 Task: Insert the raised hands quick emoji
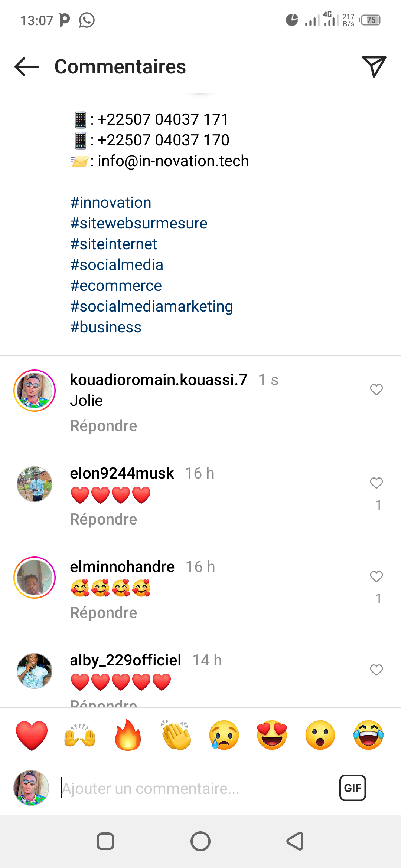80,735
